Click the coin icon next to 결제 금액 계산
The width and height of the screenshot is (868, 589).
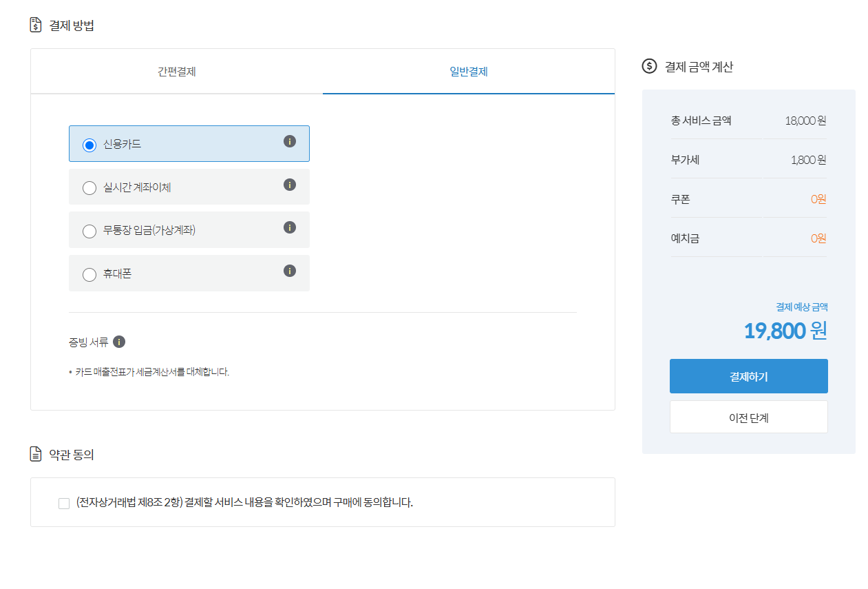click(648, 67)
